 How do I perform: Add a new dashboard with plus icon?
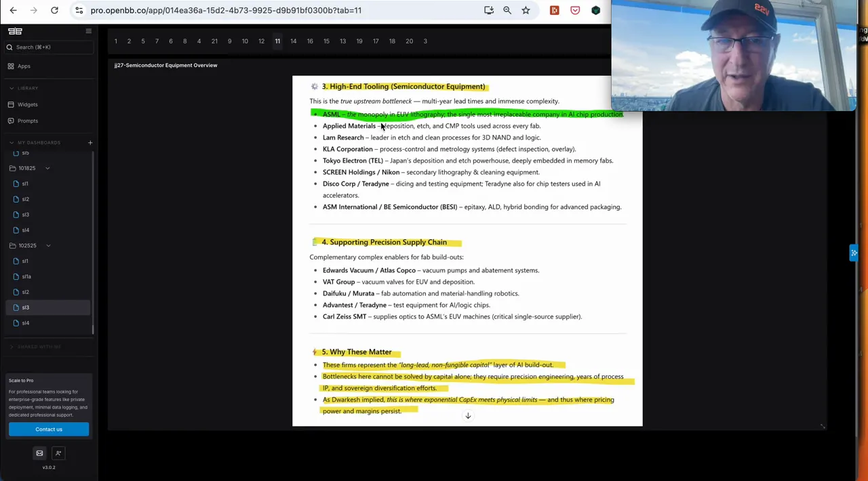90,142
